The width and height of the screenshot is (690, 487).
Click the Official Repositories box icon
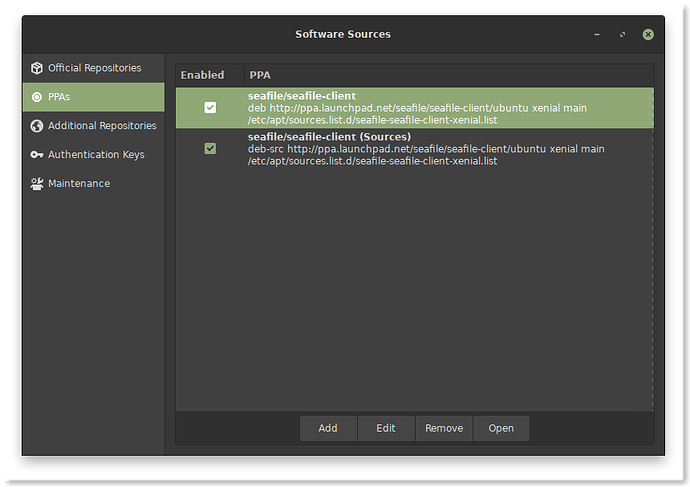tap(37, 68)
